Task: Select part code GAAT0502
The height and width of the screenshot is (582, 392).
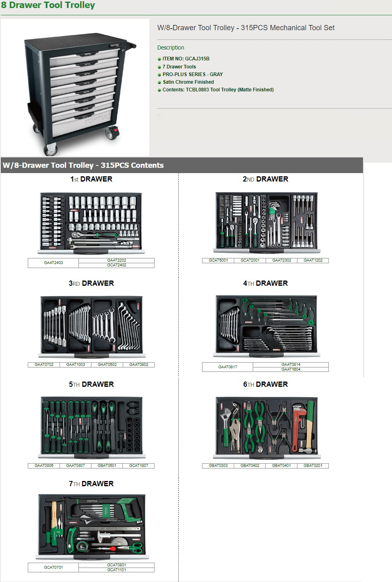Action: [x=107, y=365]
